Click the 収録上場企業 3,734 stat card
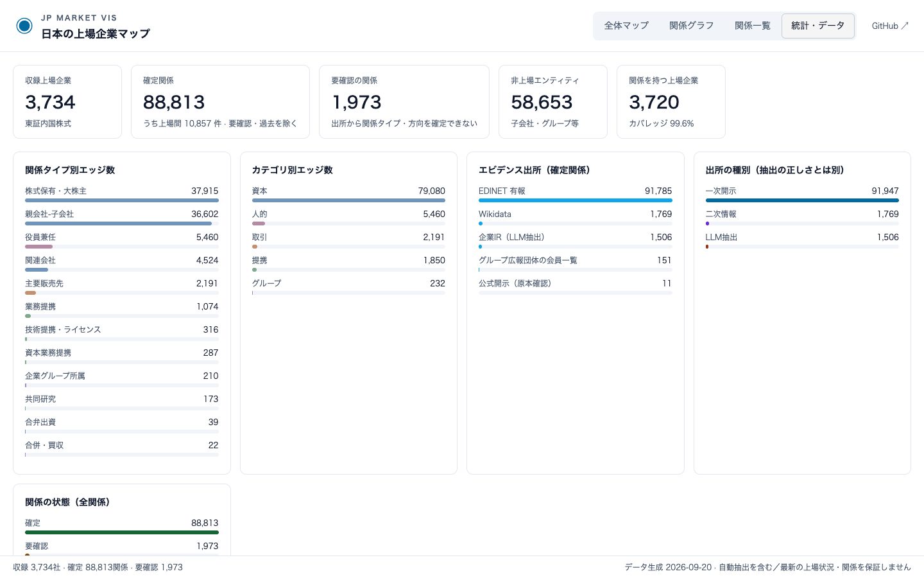 pyautogui.click(x=67, y=101)
